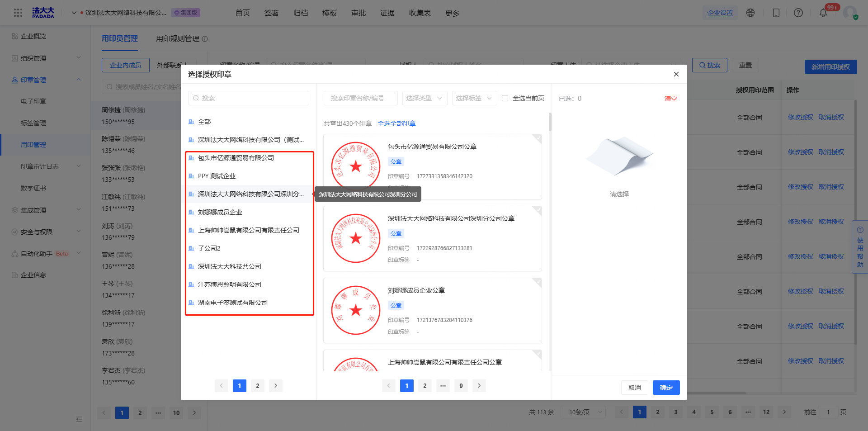Image resolution: width=868 pixels, height=431 pixels.
Task: Click the 新增用印授权 button
Action: 831,67
